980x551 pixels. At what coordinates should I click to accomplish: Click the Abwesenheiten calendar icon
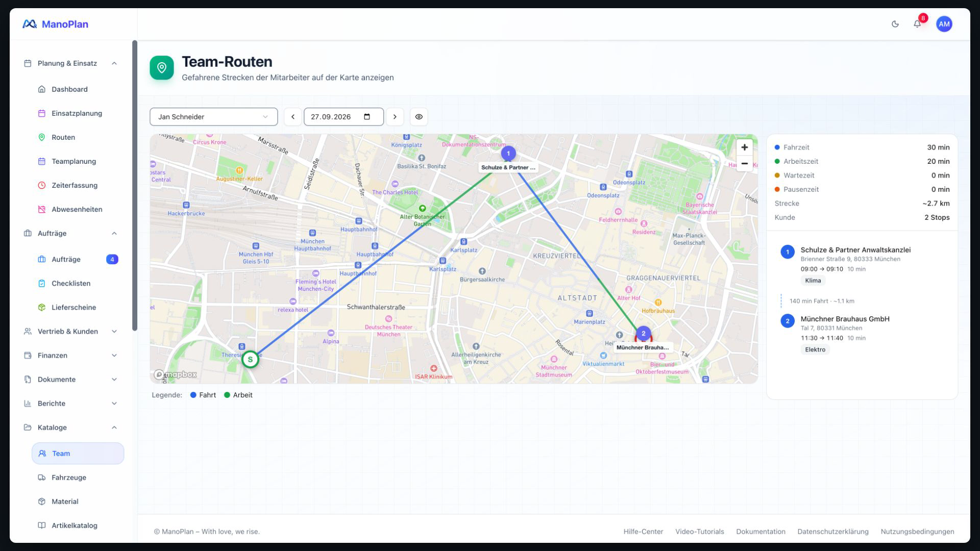pos(42,209)
